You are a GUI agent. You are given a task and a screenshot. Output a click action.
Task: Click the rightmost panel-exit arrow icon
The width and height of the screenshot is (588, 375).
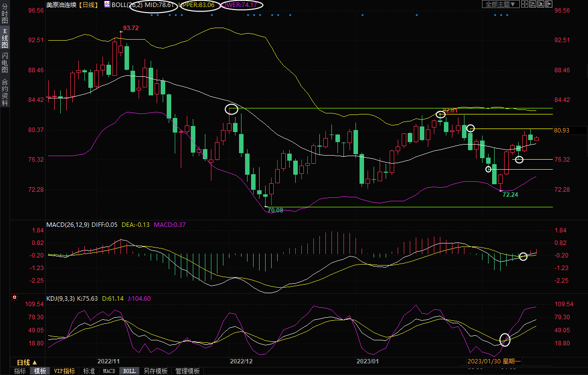click(548, 4)
